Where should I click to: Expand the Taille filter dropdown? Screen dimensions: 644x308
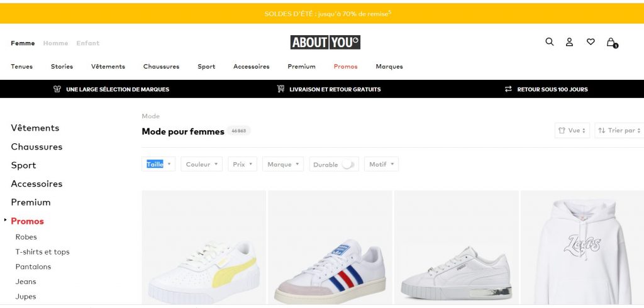click(158, 164)
